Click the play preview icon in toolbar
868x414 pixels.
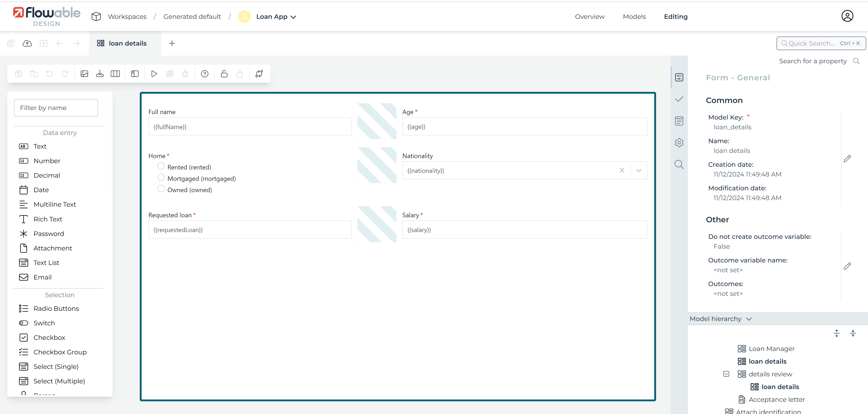154,74
